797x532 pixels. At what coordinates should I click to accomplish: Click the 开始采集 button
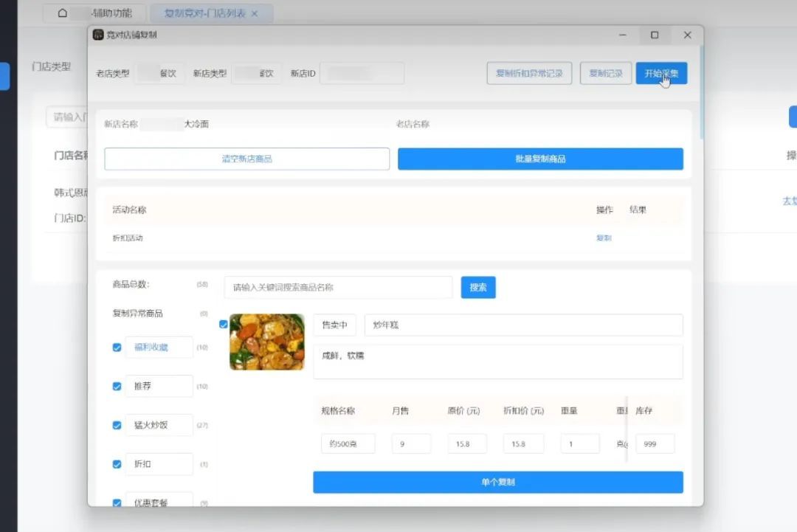click(x=662, y=73)
